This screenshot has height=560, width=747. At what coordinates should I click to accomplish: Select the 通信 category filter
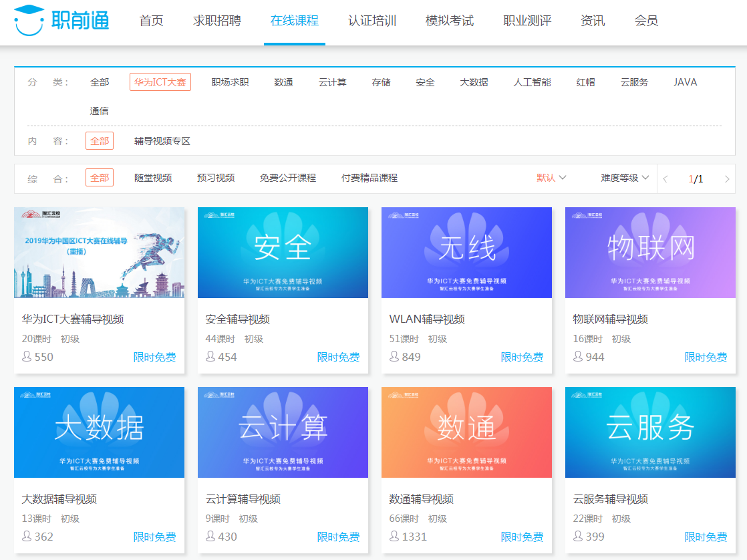point(99,111)
